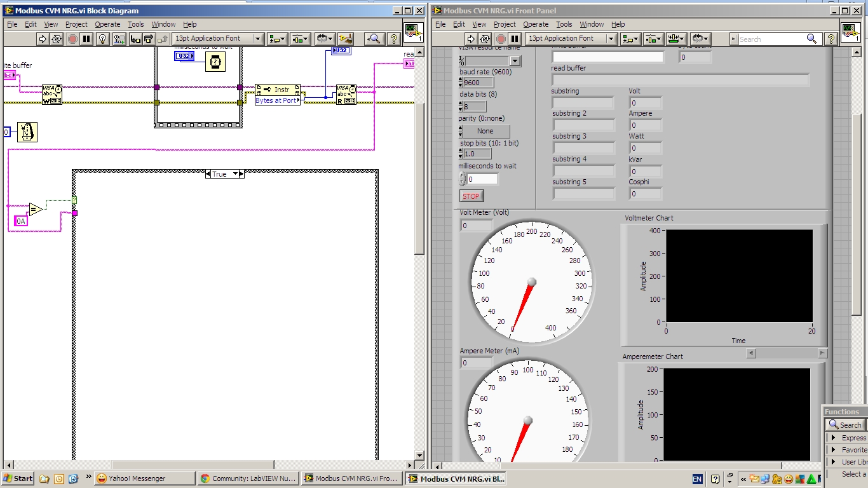Click Abort Execution in Front Panel toolbar
The width and height of the screenshot is (868, 488).
coord(501,39)
